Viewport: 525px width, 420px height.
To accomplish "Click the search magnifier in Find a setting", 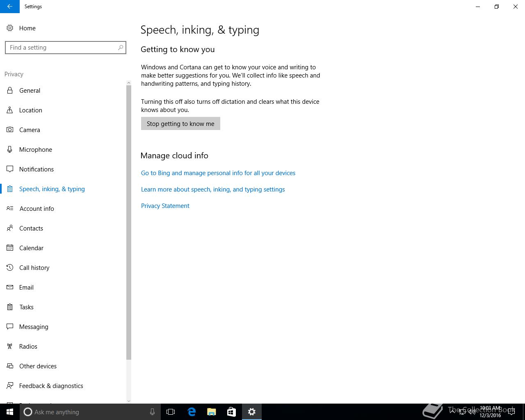I will coord(121,48).
